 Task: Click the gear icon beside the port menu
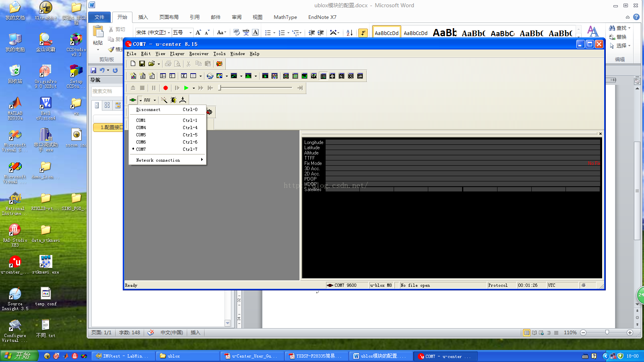point(209,112)
